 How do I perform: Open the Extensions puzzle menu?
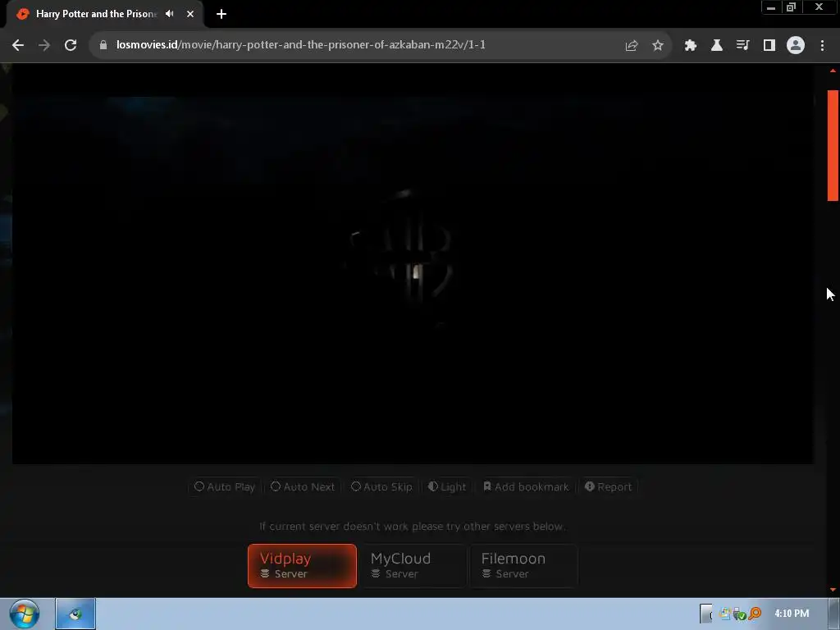[x=691, y=46]
